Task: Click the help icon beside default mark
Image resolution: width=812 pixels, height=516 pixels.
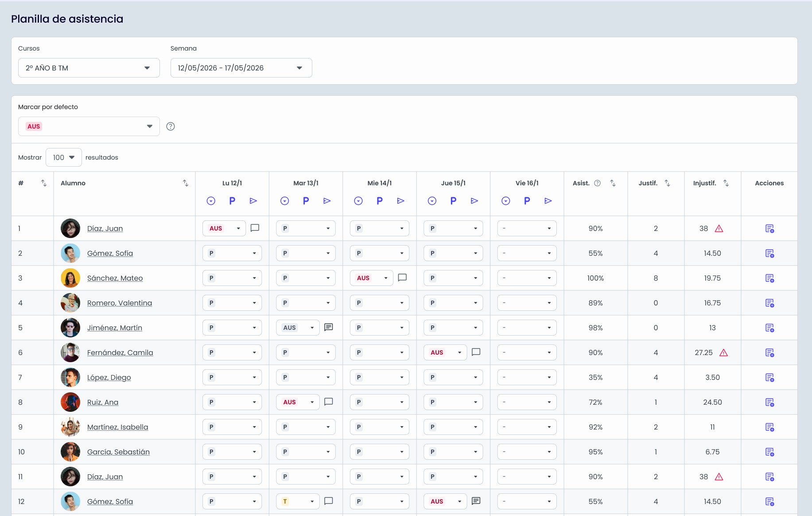Action: (x=171, y=126)
